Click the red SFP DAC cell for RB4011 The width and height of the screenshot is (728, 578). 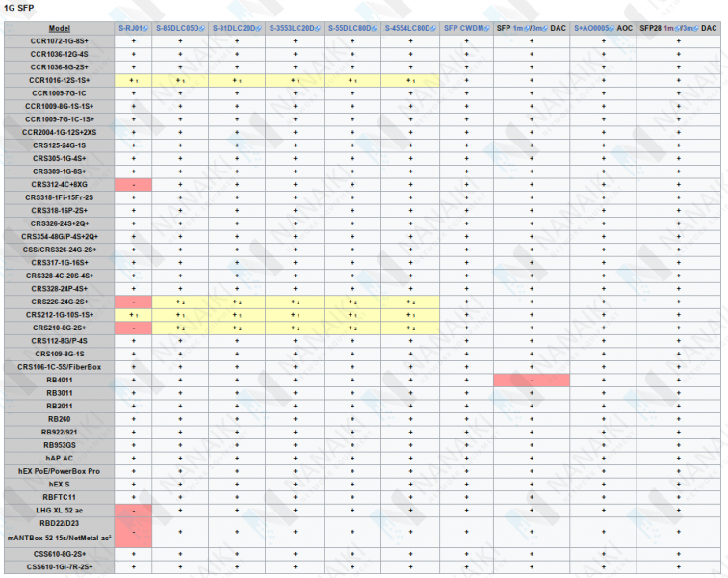click(x=532, y=381)
